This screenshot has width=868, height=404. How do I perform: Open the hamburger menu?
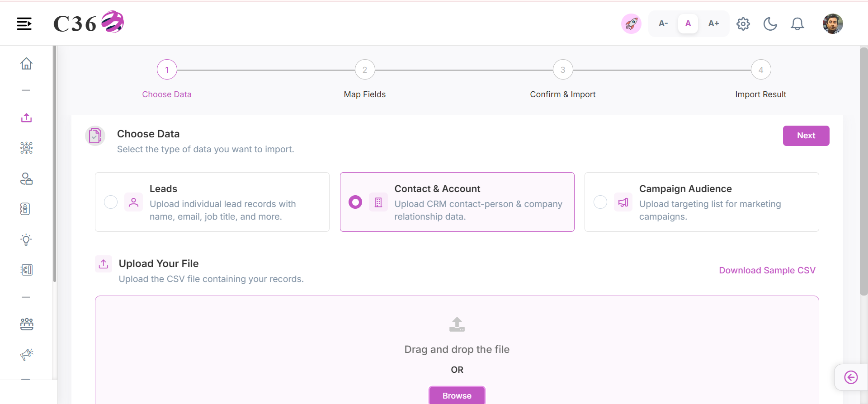[24, 23]
